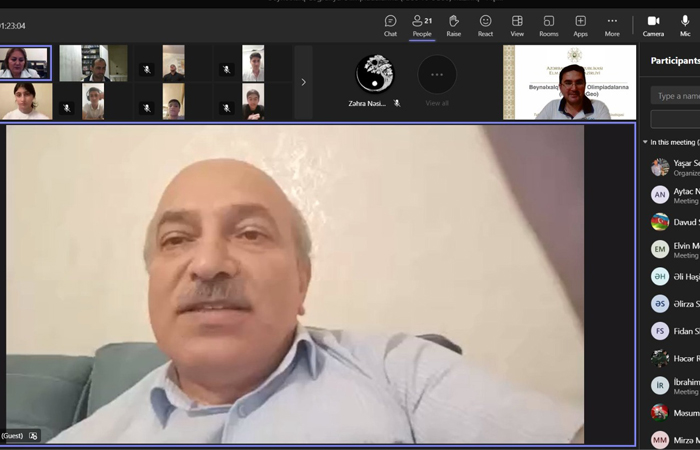Viewport: 700px width, 450px height.
Task: Select the presenter thumbnail with Olimpiadalarına slide
Action: [570, 82]
